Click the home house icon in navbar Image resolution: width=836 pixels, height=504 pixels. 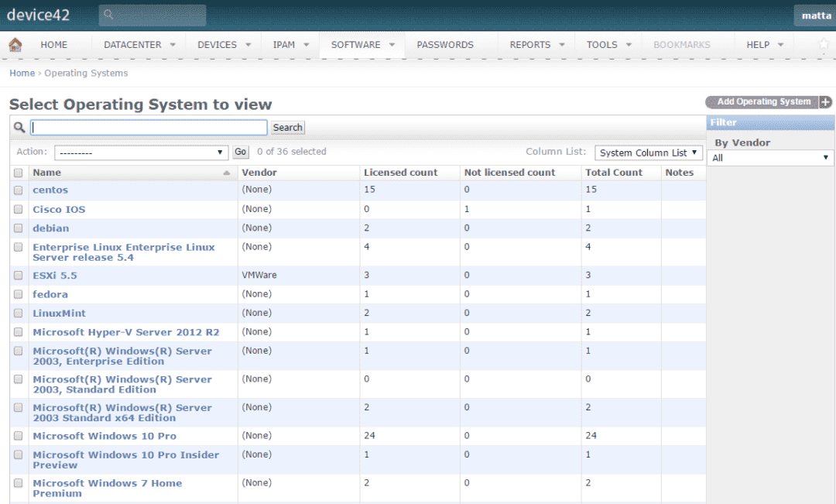[x=15, y=45]
